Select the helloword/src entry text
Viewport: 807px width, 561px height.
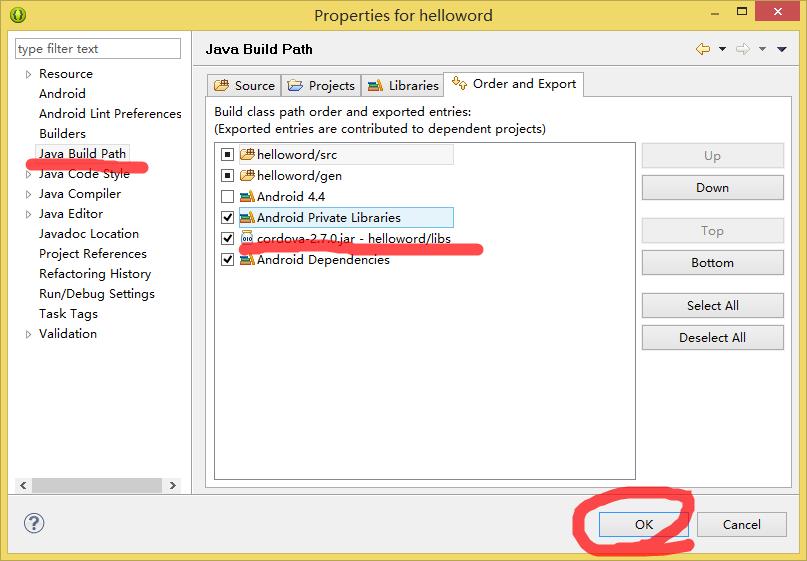tap(297, 154)
